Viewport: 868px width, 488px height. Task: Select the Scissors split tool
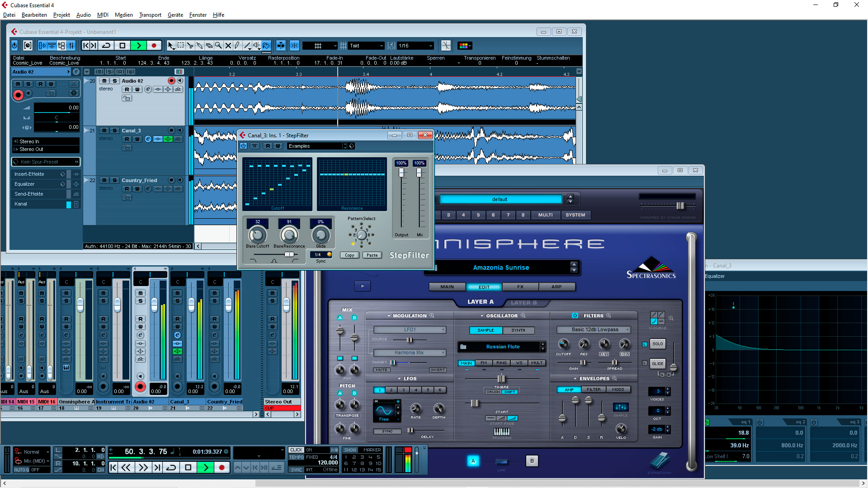[x=190, y=46]
